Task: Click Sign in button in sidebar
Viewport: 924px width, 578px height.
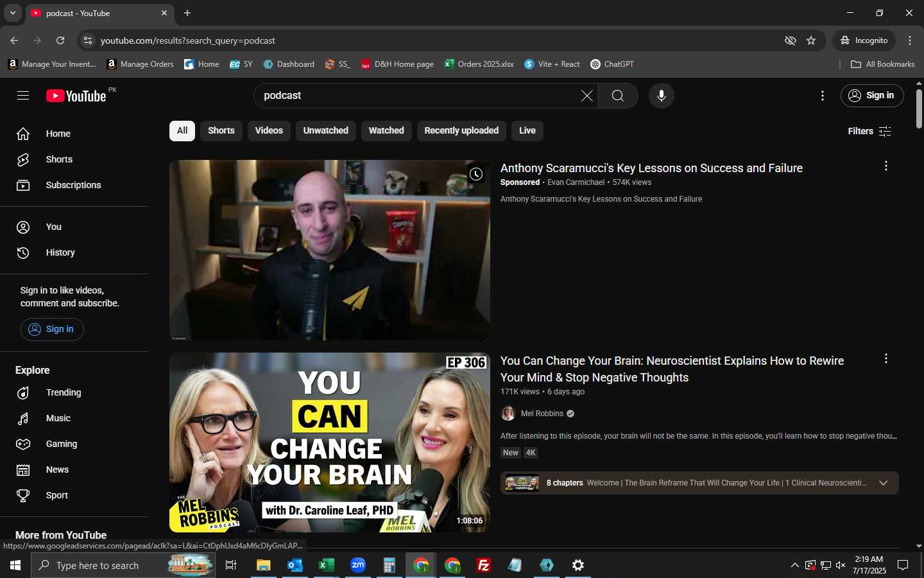Action: (x=52, y=329)
